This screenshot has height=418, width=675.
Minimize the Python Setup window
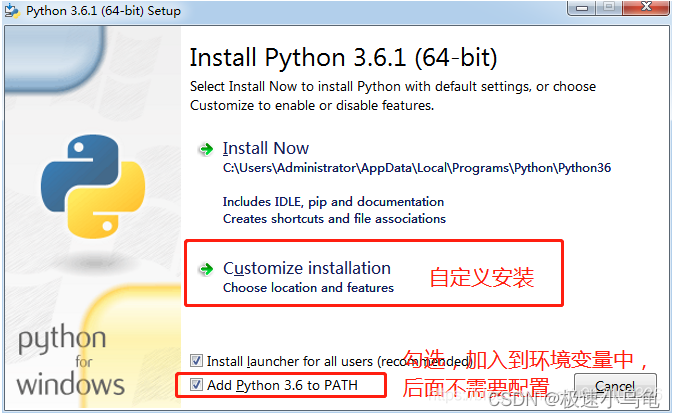click(x=582, y=8)
